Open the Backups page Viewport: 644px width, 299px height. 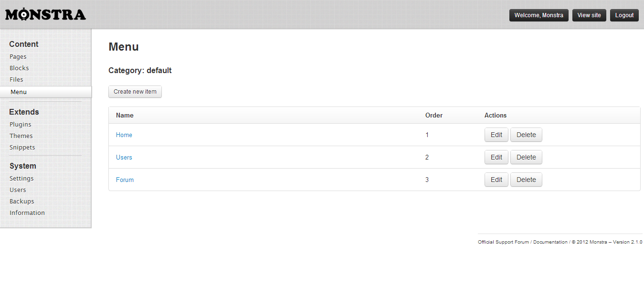pos(22,201)
